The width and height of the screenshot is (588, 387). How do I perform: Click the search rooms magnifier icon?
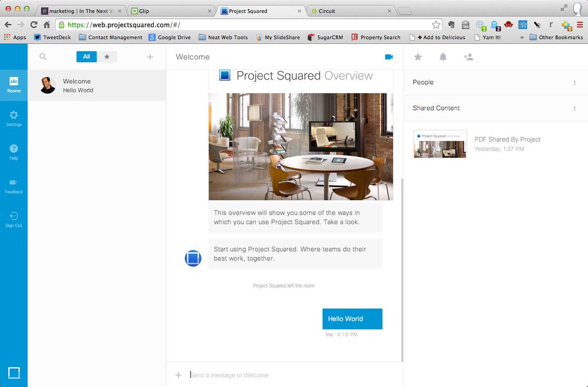pos(43,57)
